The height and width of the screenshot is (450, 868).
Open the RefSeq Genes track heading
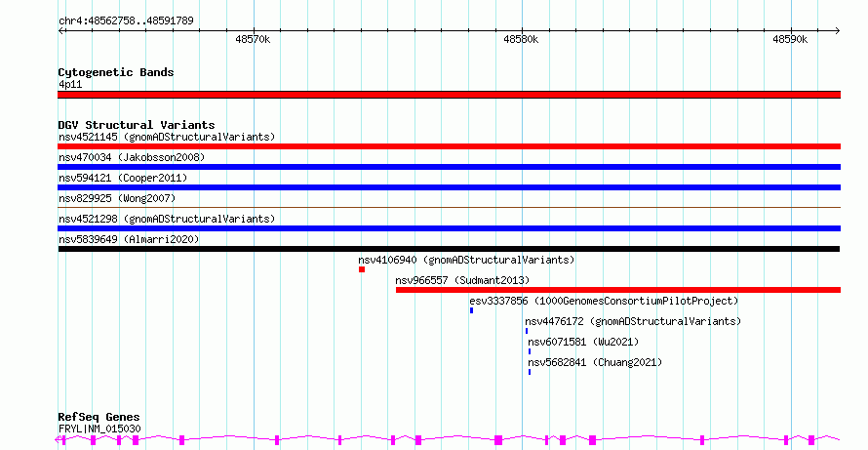pos(99,417)
